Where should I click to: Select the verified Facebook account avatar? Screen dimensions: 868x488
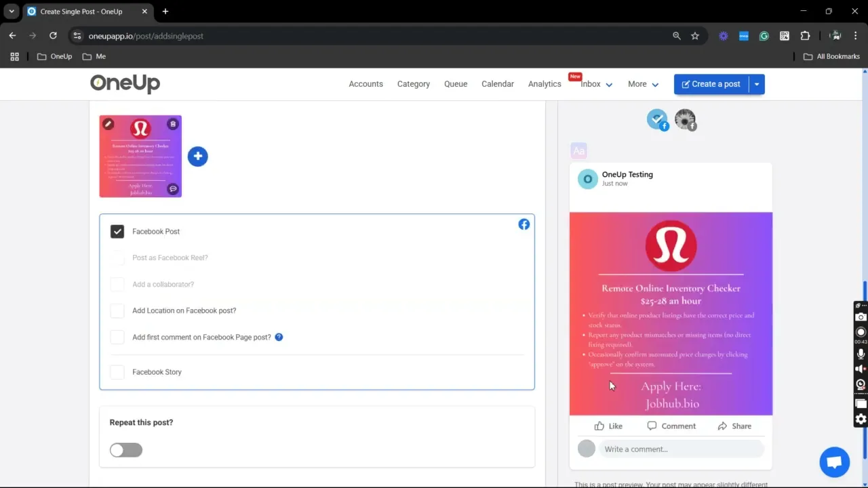(x=657, y=120)
